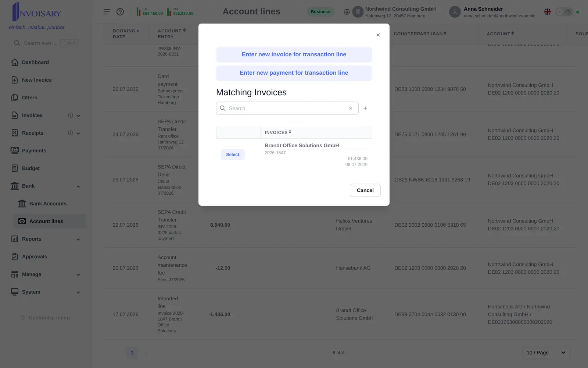Show info for Receipts menu item
This screenshot has height=368, width=588.
pyautogui.click(x=71, y=133)
